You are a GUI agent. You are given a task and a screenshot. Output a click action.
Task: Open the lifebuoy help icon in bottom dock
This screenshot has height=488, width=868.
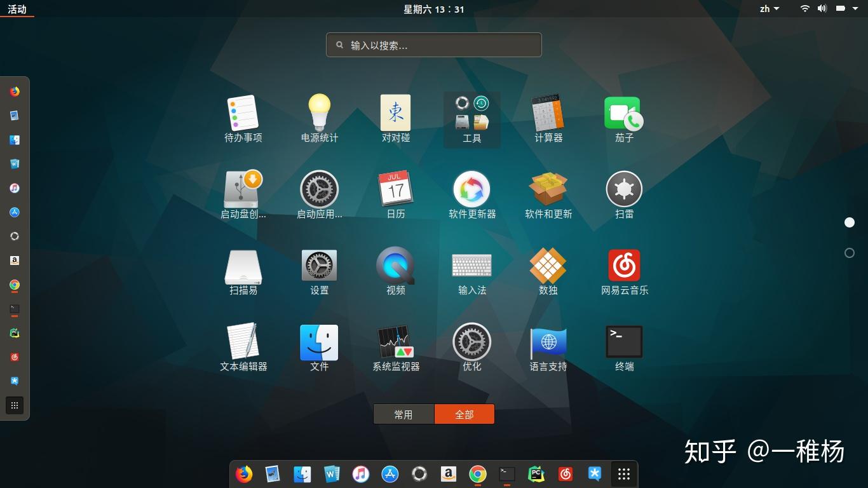click(x=419, y=474)
